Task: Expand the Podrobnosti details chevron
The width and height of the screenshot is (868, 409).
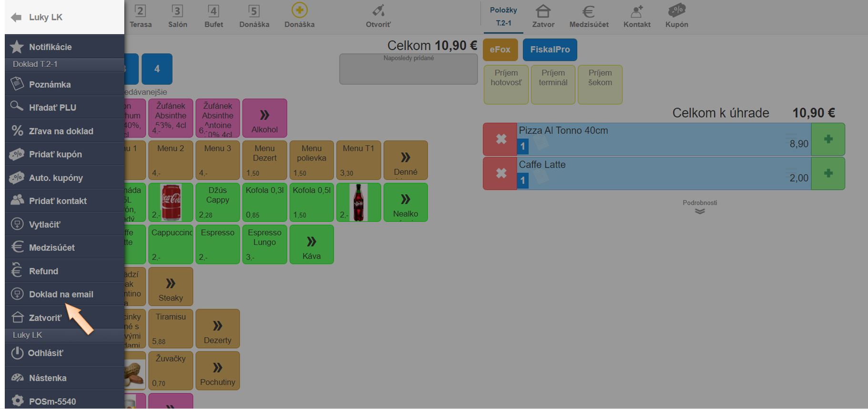Action: click(x=699, y=211)
